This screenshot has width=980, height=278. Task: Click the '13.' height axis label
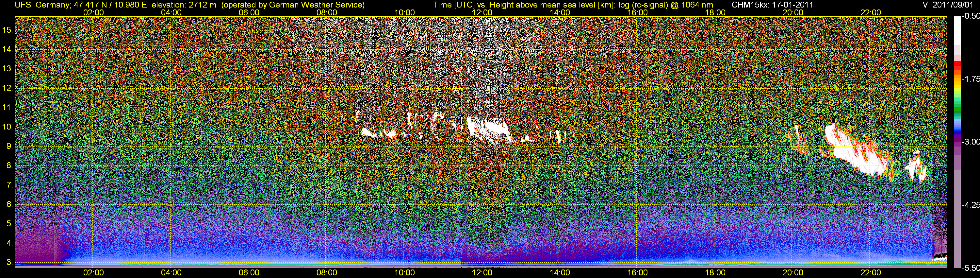tap(7, 69)
